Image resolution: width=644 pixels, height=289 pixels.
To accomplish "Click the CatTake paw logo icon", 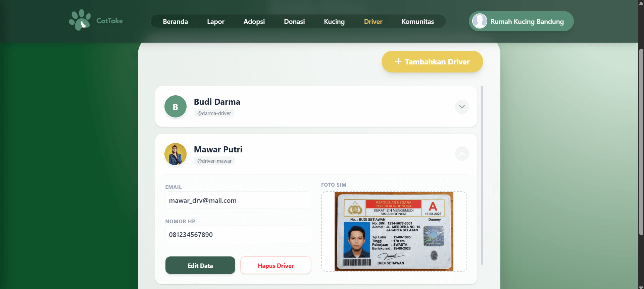I will pos(80,20).
